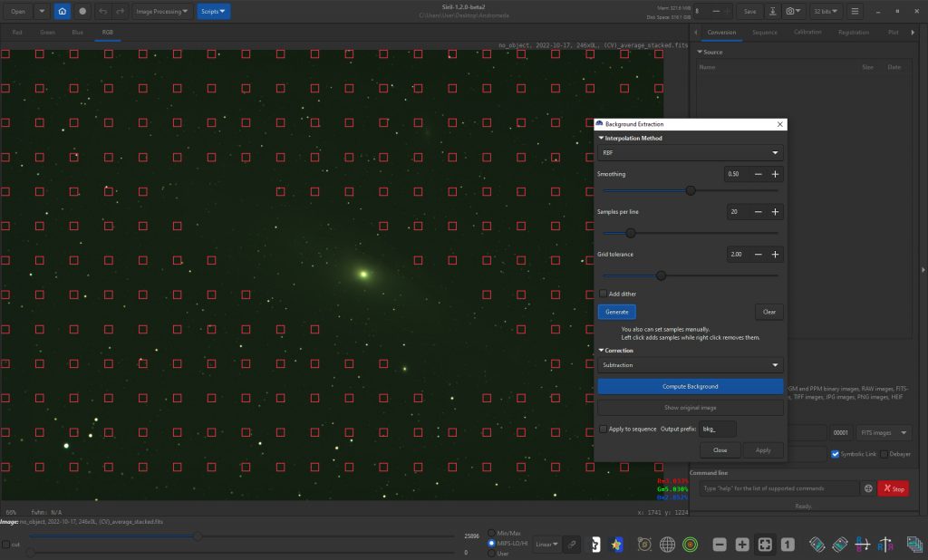This screenshot has width=928, height=560.
Task: Click the Smoothing slider handle
Action: (x=691, y=190)
